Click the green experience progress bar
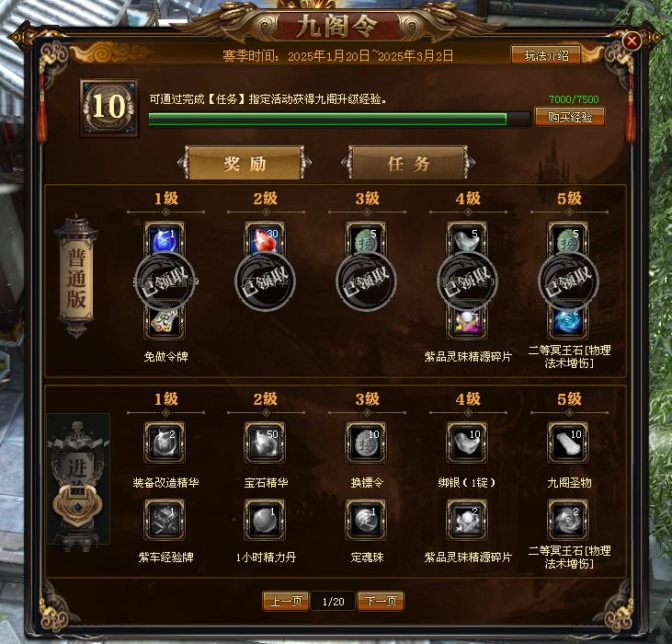This screenshot has height=644, width=672. [x=339, y=119]
